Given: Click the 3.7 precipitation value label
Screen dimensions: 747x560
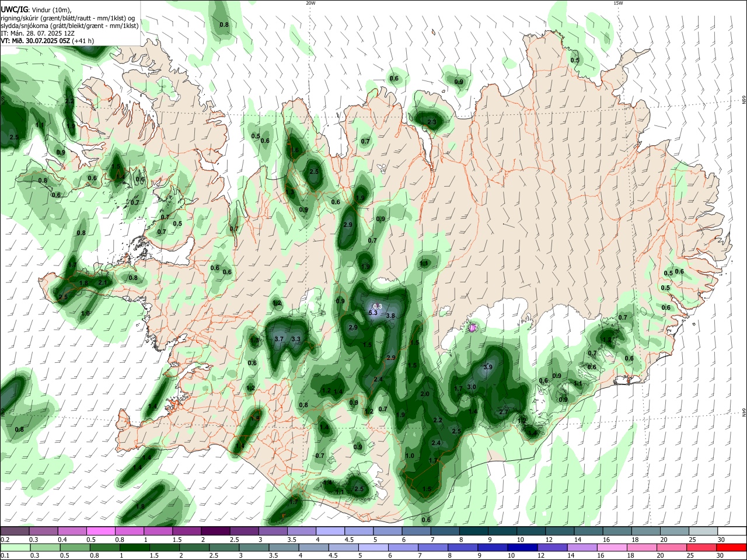Looking at the screenshot, I should (x=279, y=339).
